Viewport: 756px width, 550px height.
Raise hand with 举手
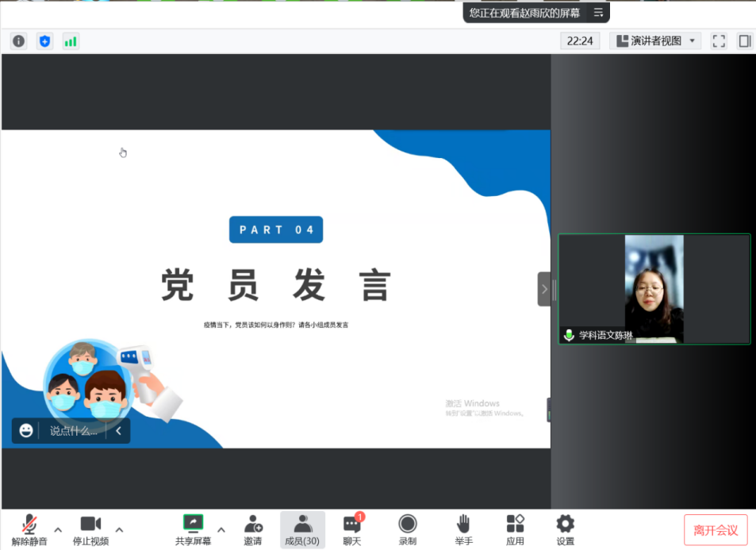(464, 529)
